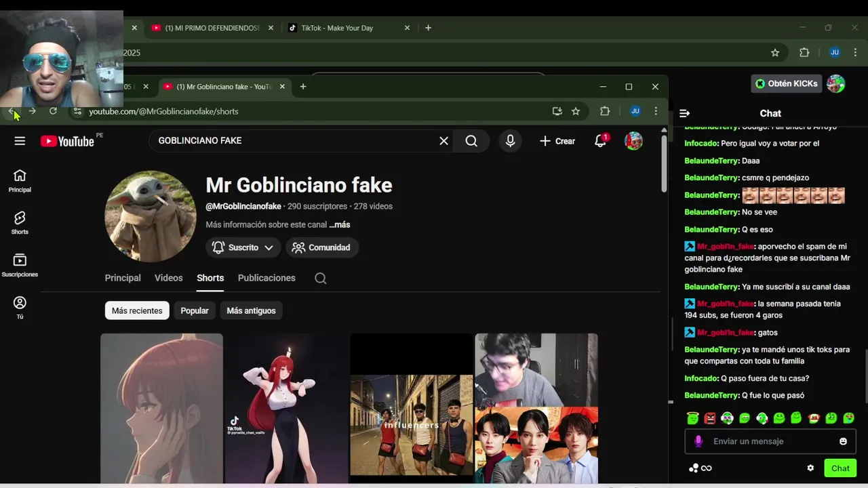Close the TikTok browser tab

[407, 28]
